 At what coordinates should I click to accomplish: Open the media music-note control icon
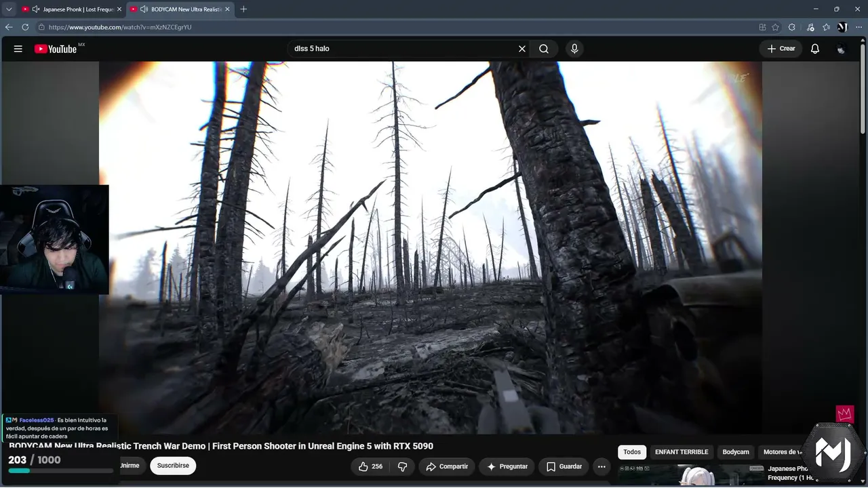pos(810,27)
